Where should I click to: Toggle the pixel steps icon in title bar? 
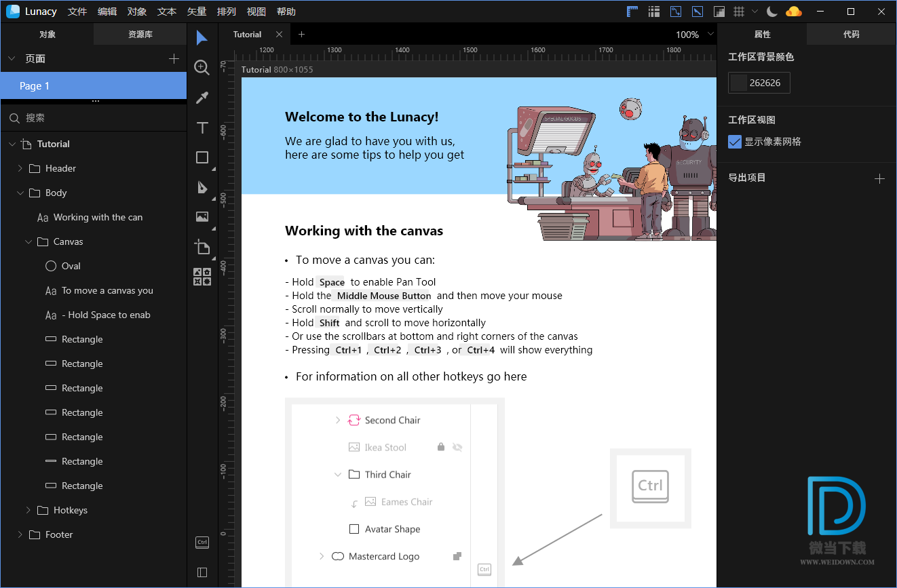719,12
